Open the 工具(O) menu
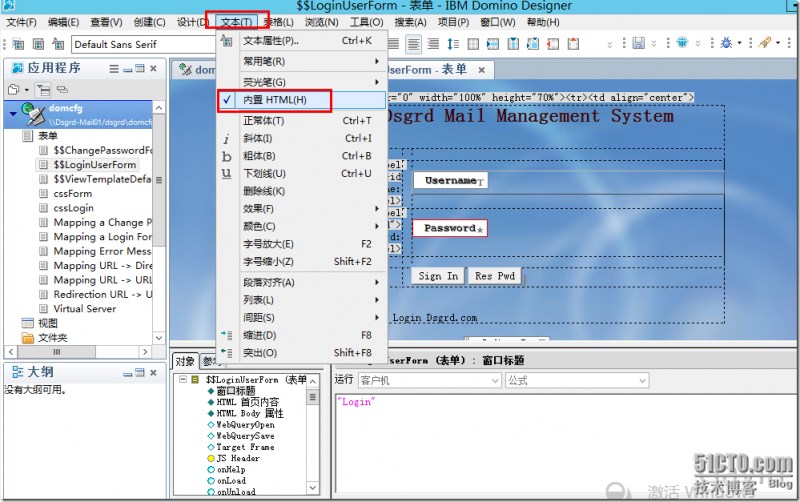The height and width of the screenshot is (502, 800). [367, 22]
